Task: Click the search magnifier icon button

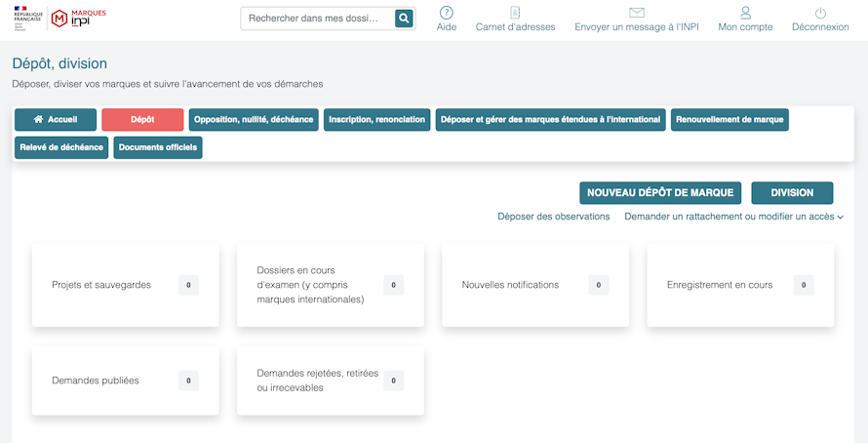Action: tap(404, 19)
